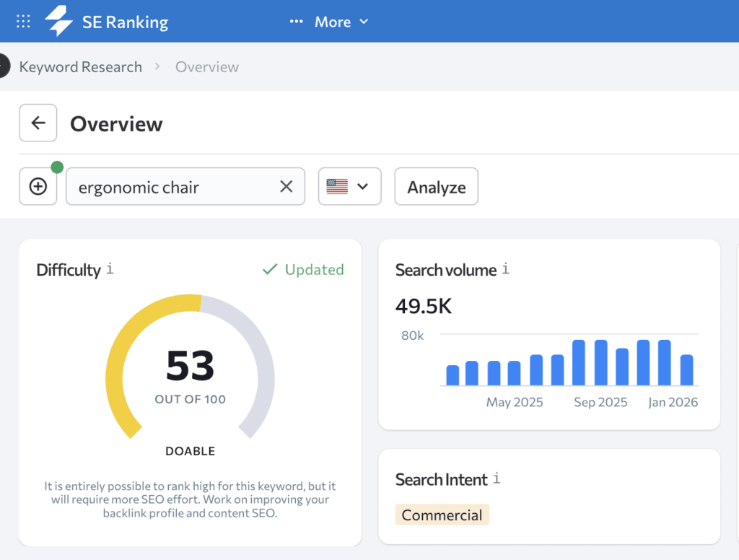View the Difficulty info tooltip icon

click(x=109, y=270)
